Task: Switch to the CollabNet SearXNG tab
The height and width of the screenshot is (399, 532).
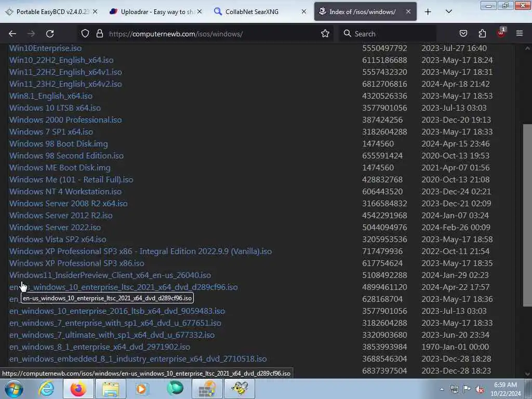Action: coord(261,12)
